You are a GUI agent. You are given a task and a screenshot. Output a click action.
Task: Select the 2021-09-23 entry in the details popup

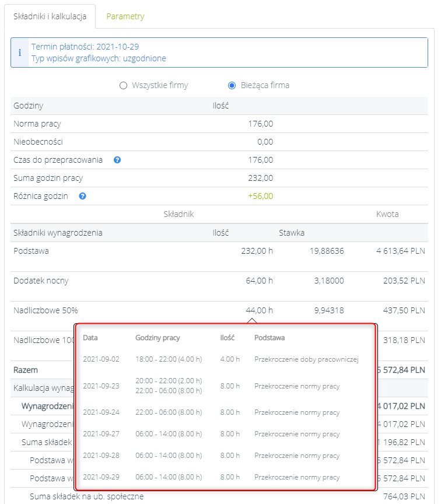101,386
